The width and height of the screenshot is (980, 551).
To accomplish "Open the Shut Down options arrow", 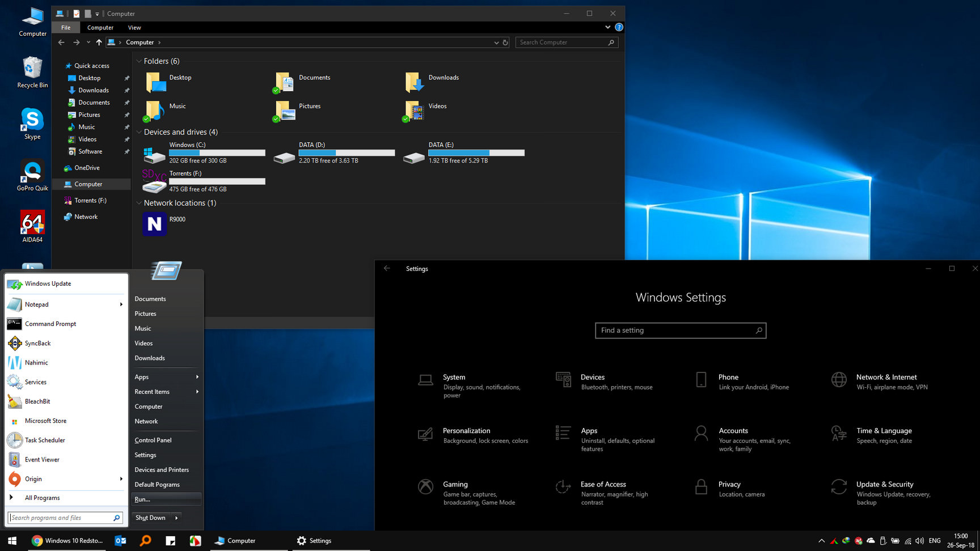I will coord(176,518).
